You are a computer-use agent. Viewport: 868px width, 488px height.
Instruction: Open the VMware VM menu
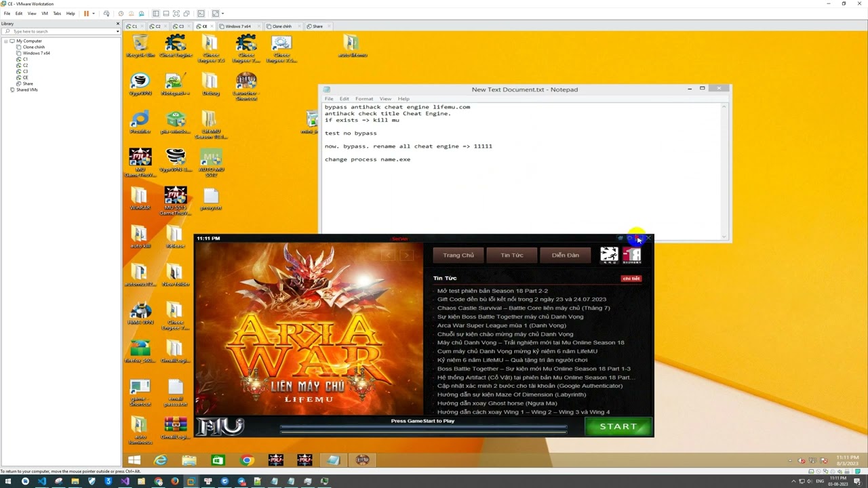[45, 14]
